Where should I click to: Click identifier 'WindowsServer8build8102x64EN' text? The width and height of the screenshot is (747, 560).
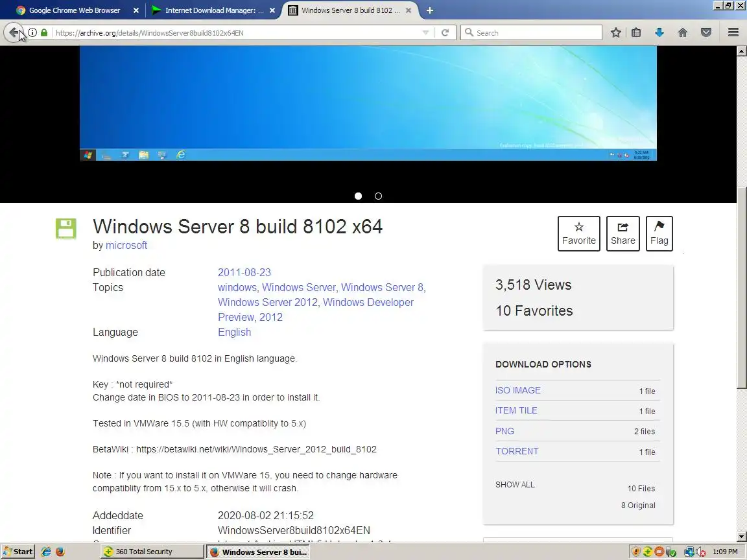pos(294,530)
